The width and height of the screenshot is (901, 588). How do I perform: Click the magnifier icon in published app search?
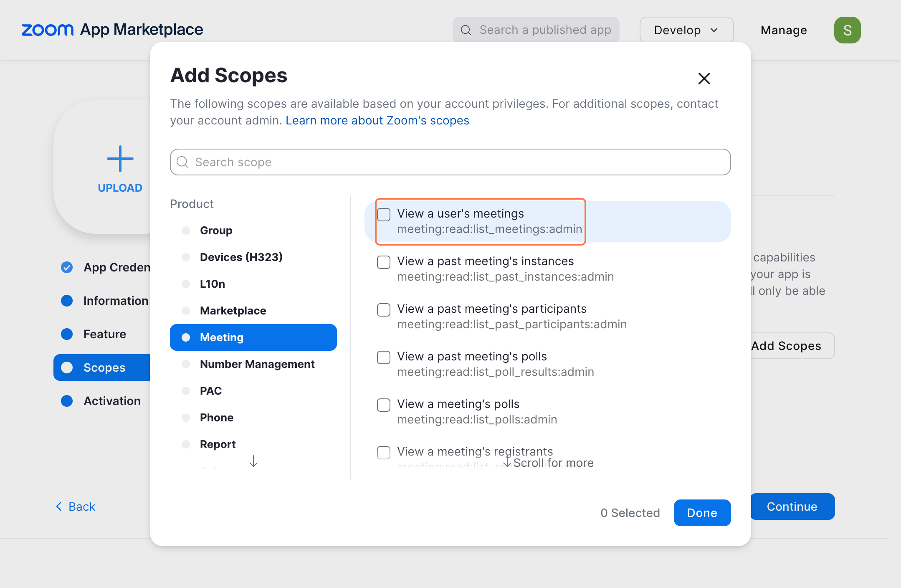(466, 30)
